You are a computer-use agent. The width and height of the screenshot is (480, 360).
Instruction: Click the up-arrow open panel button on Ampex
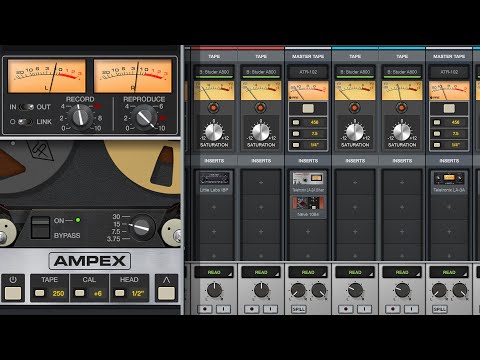click(166, 288)
